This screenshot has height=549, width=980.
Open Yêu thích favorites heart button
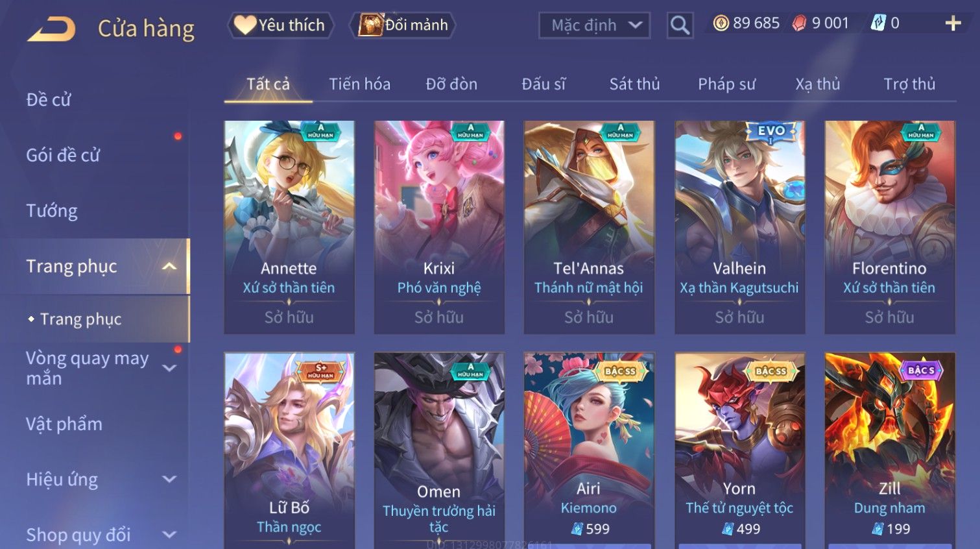pos(280,25)
